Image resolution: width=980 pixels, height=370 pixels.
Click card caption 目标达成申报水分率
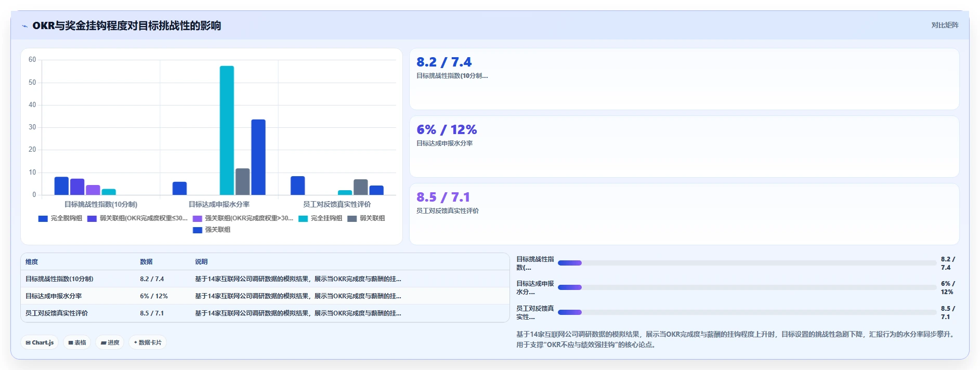point(445,143)
